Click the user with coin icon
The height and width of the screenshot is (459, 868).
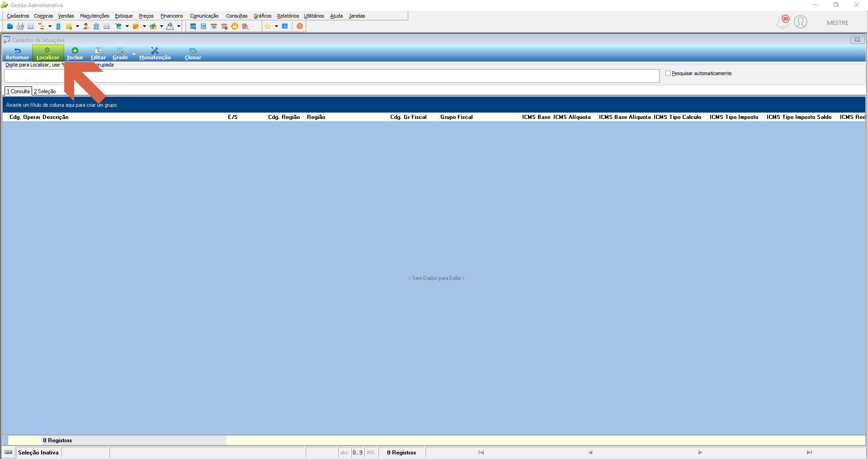[86, 26]
